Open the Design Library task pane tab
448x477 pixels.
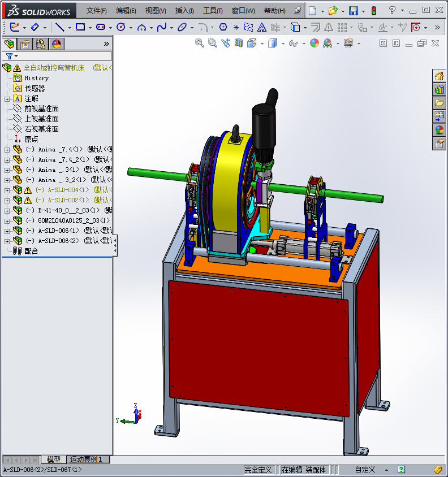coord(439,89)
